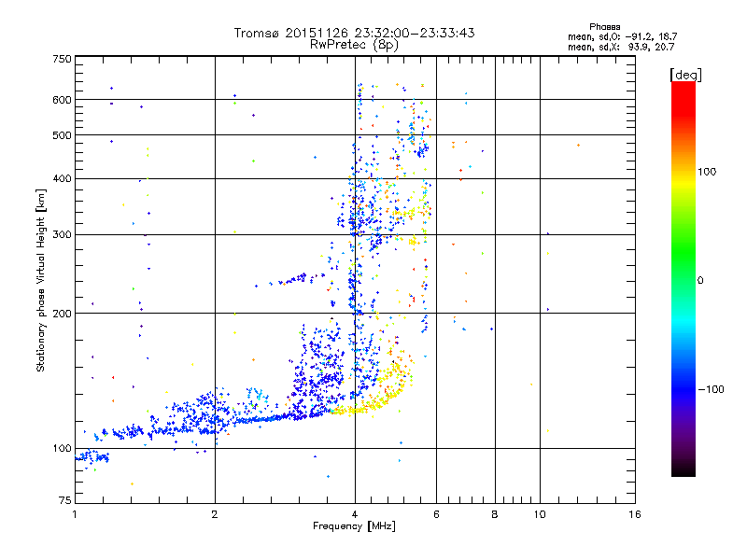
Task: Click the x-axis '16' tick label
Action: click(635, 514)
